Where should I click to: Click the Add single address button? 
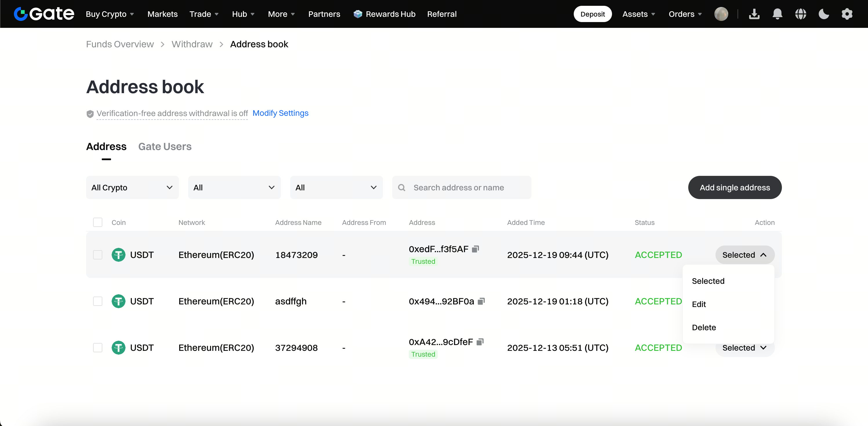pos(735,187)
